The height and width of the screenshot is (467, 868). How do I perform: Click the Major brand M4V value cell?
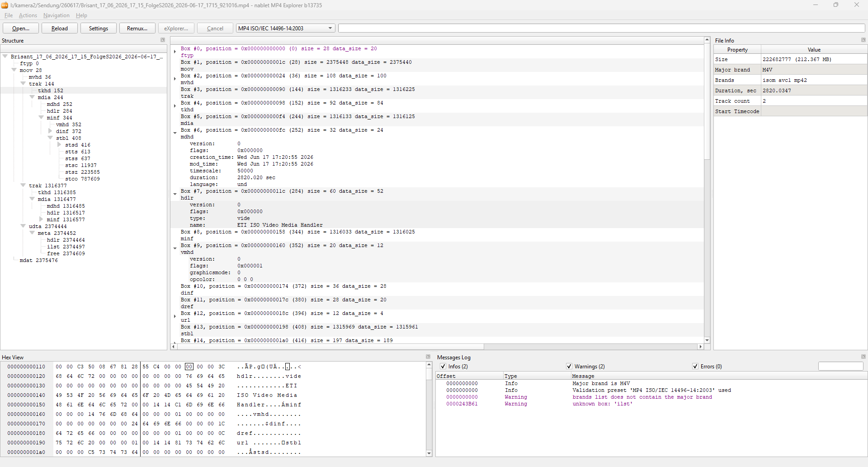coord(814,70)
